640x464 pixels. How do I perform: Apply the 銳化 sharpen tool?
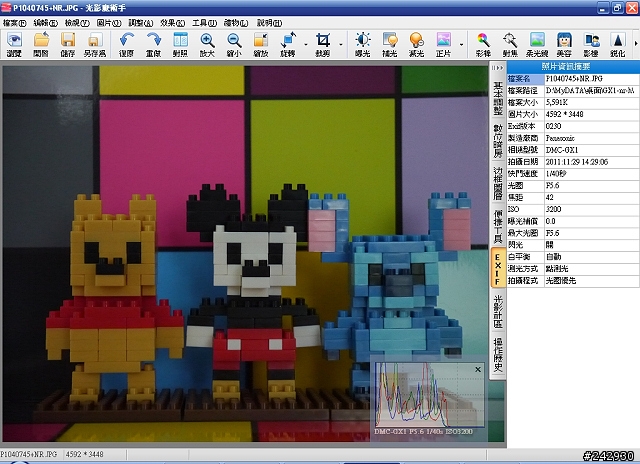coord(618,44)
